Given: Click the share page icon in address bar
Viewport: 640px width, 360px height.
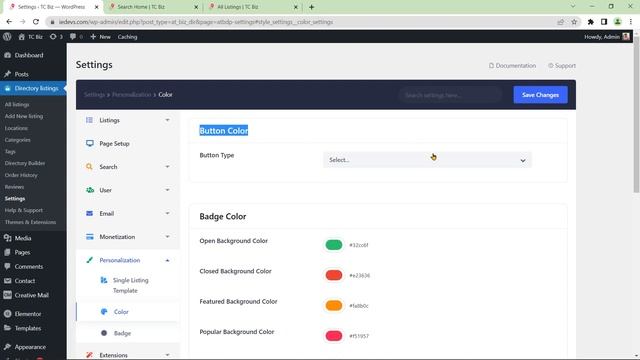Looking at the screenshot, I should (560, 22).
